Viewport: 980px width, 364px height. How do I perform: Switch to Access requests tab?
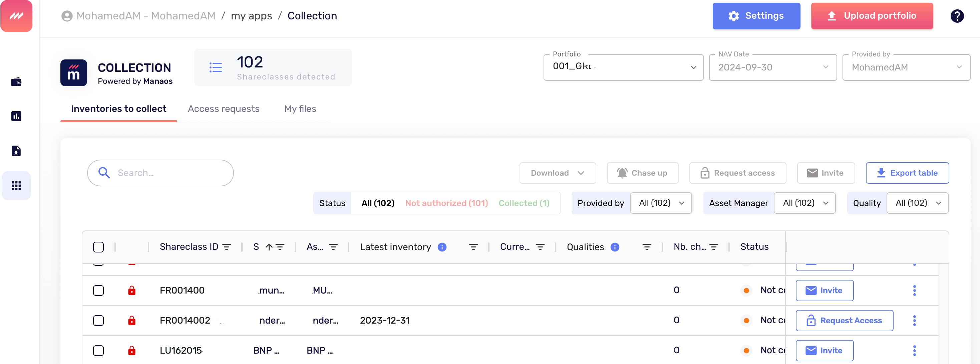click(x=224, y=109)
